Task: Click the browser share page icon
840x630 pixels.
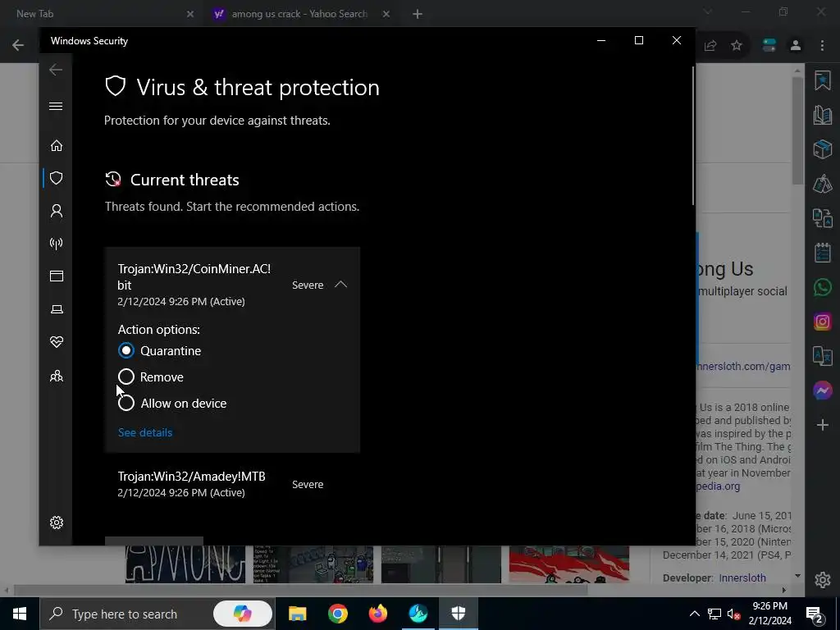Action: (710, 46)
